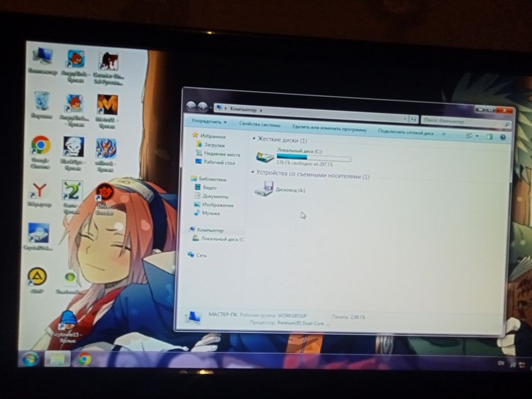Open Explorer help question mark button
The image size is (532, 399).
pos(503,137)
